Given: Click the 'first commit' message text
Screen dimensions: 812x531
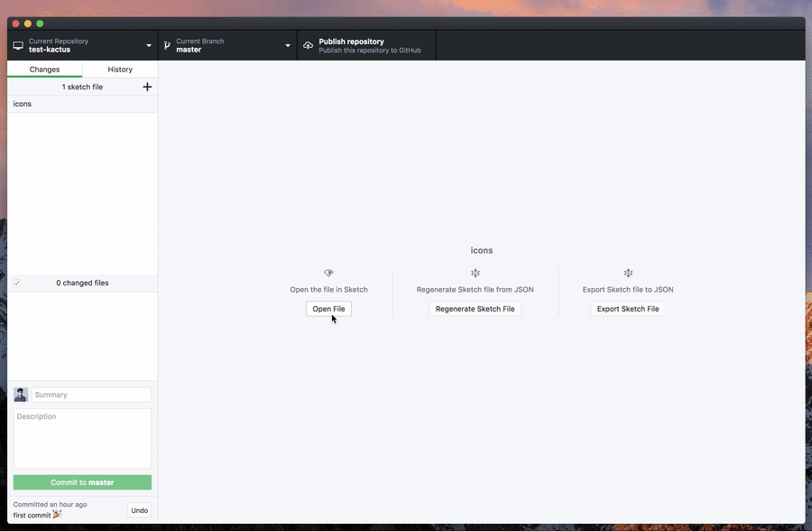Looking at the screenshot, I should [32, 515].
